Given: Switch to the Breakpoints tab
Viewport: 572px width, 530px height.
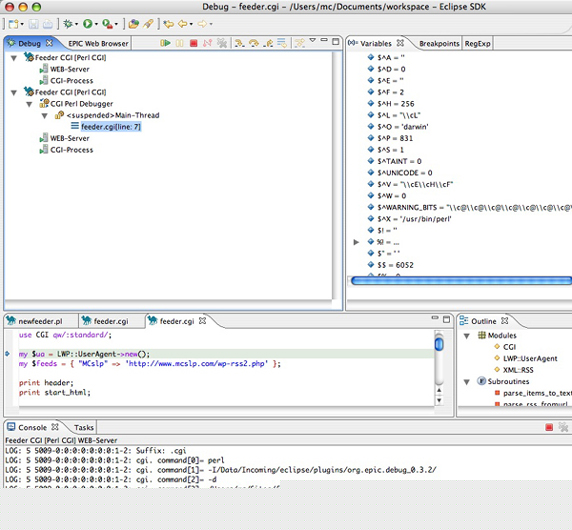Looking at the screenshot, I should [x=439, y=43].
